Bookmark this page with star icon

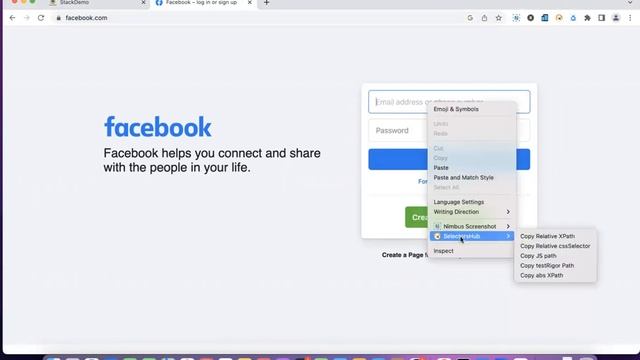coord(498,18)
